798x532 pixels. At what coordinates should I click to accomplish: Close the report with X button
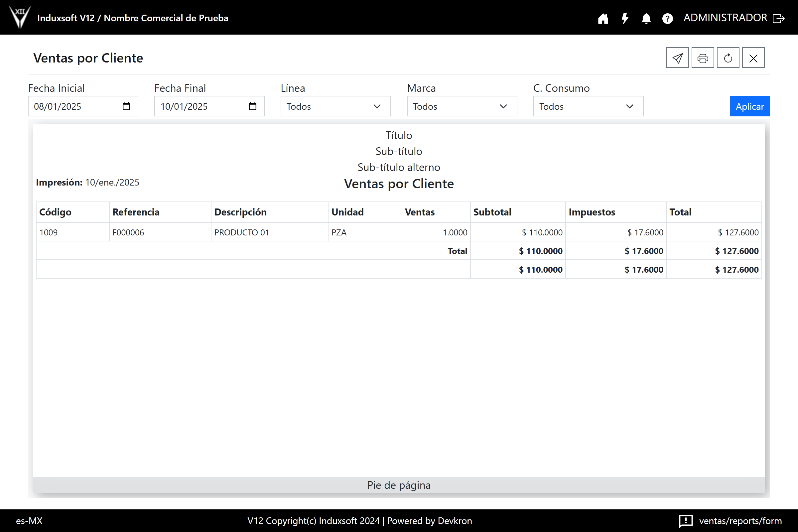[x=753, y=58]
